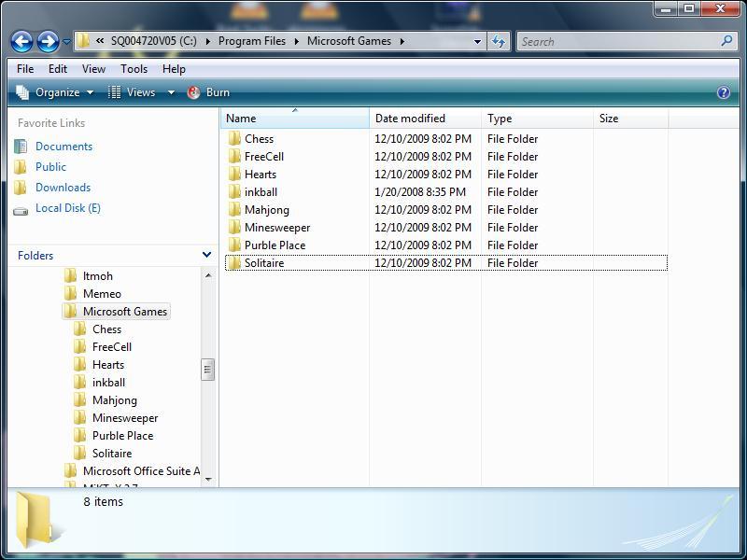Image resolution: width=747 pixels, height=560 pixels.
Task: Sort by Date modified column header
Action: 410,119
